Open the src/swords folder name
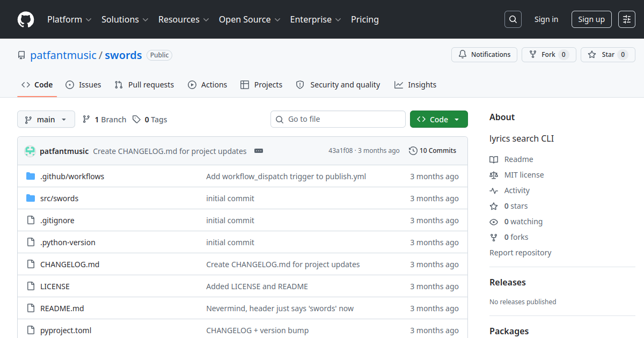Image resolution: width=644 pixels, height=338 pixels. tap(60, 199)
